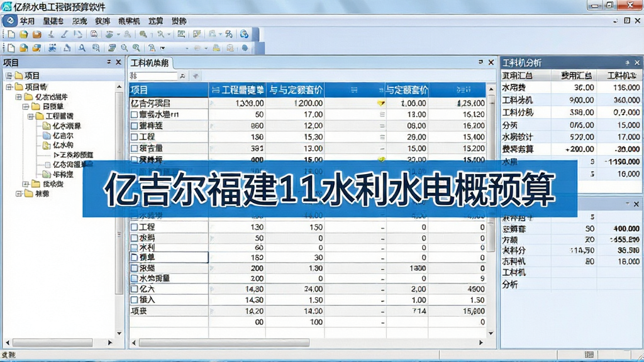
Task: Click the magnifier find icon in second toolbar
Action: 82,48
